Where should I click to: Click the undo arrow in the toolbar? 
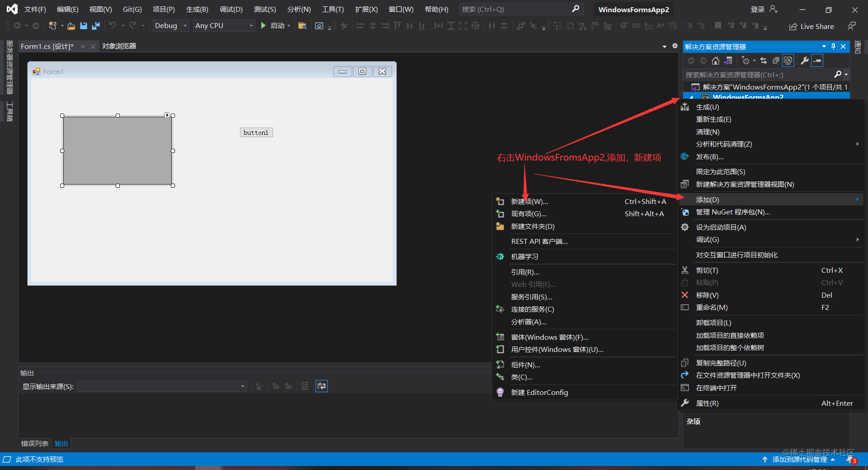pyautogui.click(x=113, y=26)
